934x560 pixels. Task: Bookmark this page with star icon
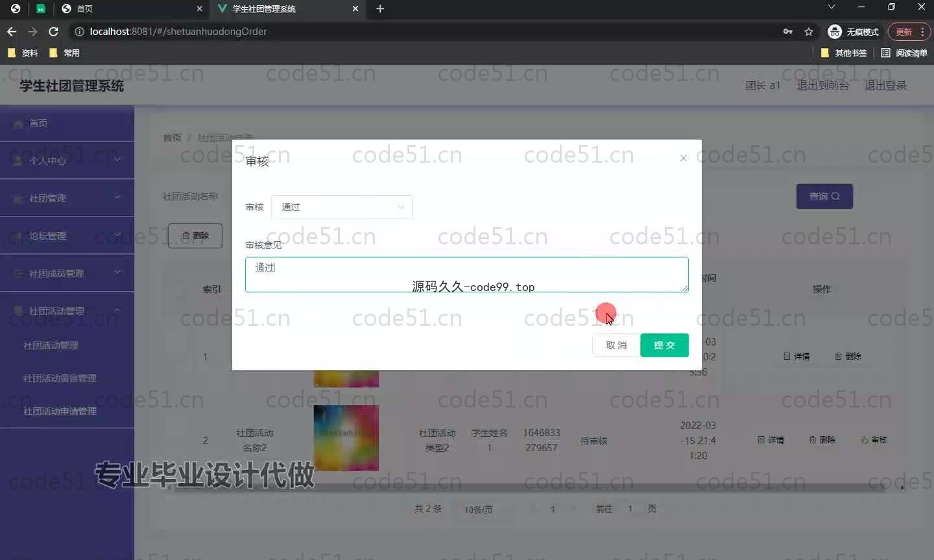pos(809,31)
